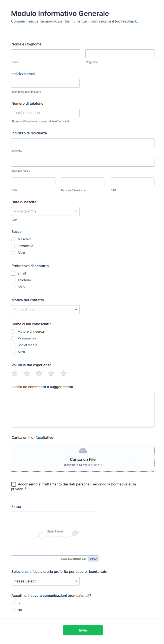
Task: Open the Motivo del contatto dropdown
Action: click(x=45, y=310)
